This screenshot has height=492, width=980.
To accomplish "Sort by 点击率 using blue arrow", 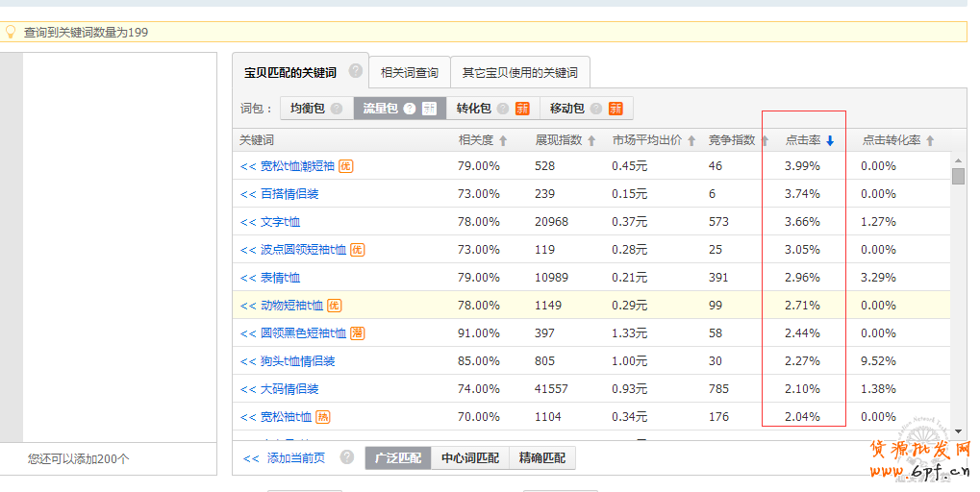I will pos(830,141).
